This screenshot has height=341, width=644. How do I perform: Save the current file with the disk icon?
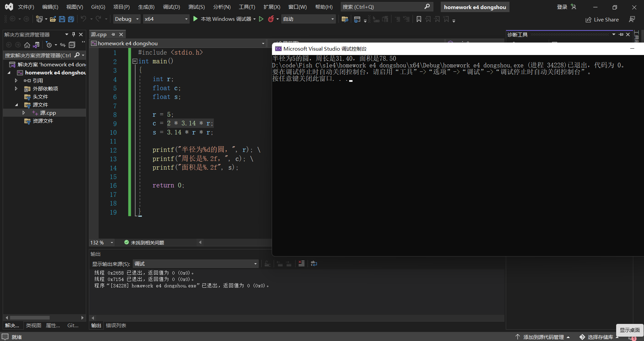pos(62,19)
